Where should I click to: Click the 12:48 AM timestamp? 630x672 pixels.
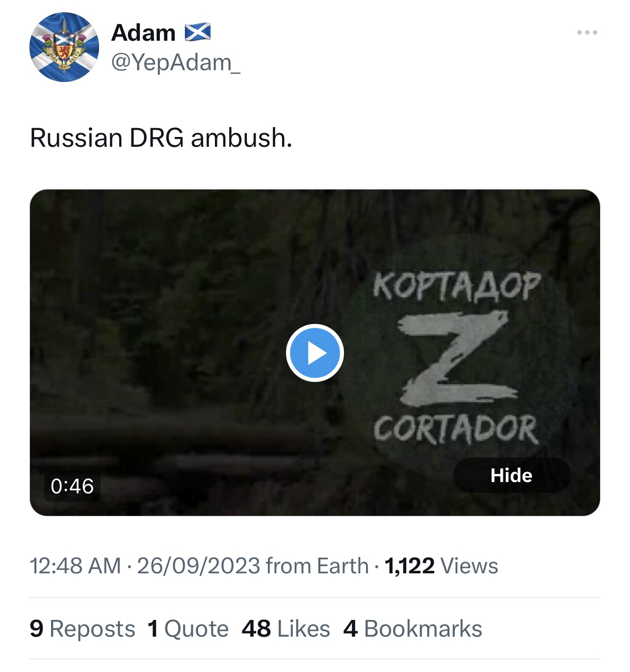click(75, 565)
